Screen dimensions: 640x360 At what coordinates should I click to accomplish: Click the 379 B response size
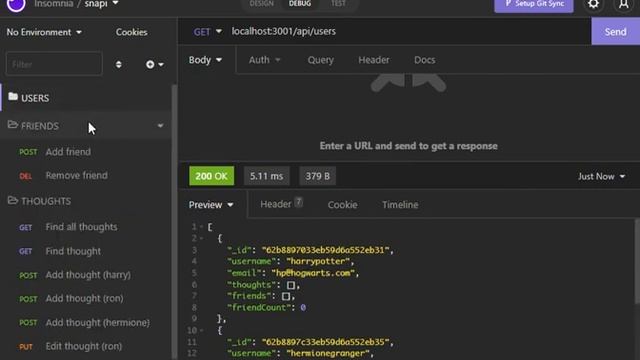[318, 176]
